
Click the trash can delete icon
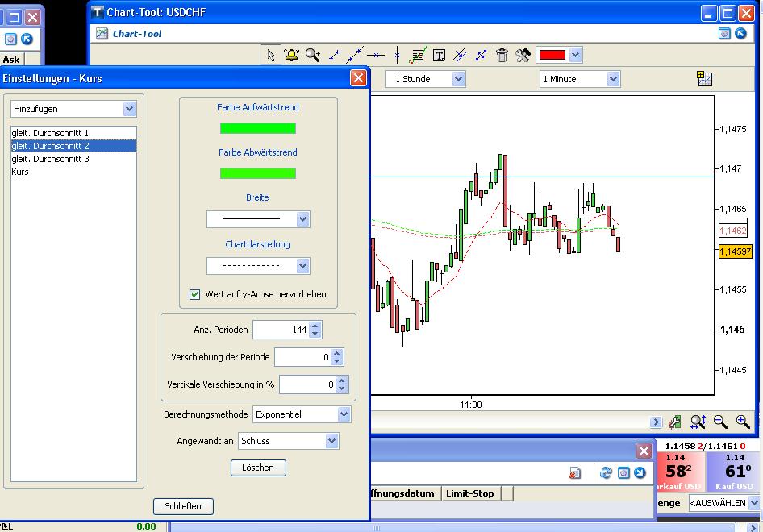(x=502, y=55)
